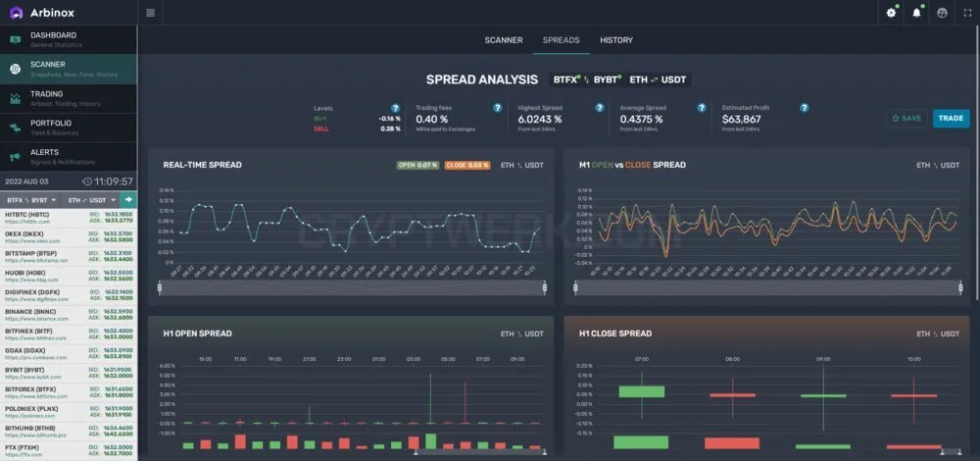Image resolution: width=980 pixels, height=461 pixels.
Task: Click the hamburger menu icon
Action: pyautogui.click(x=150, y=13)
